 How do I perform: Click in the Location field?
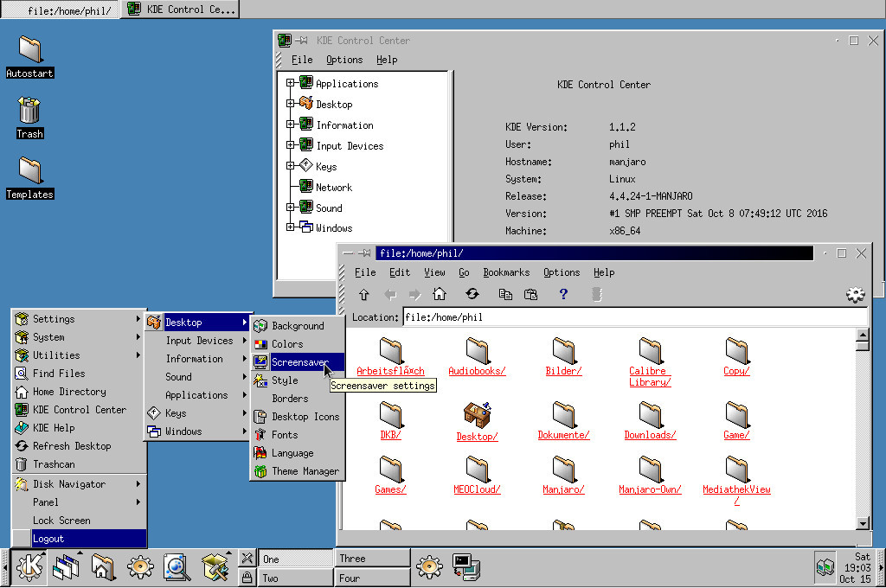(x=635, y=316)
